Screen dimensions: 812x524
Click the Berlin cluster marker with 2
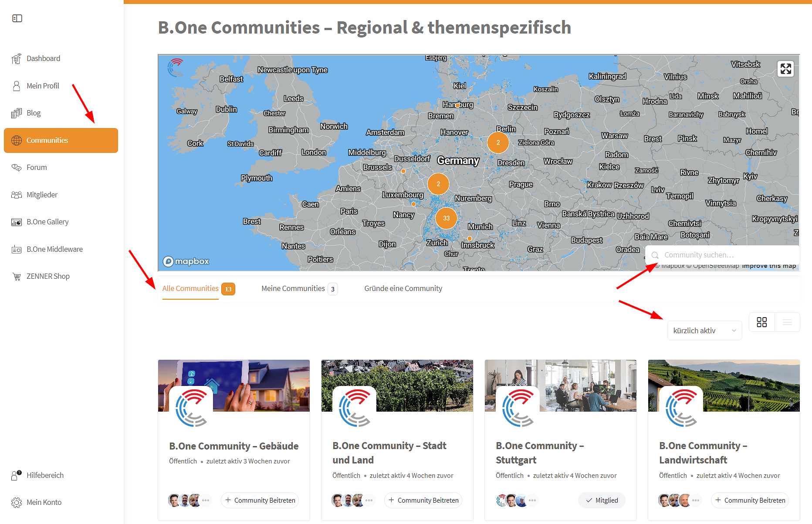click(498, 142)
